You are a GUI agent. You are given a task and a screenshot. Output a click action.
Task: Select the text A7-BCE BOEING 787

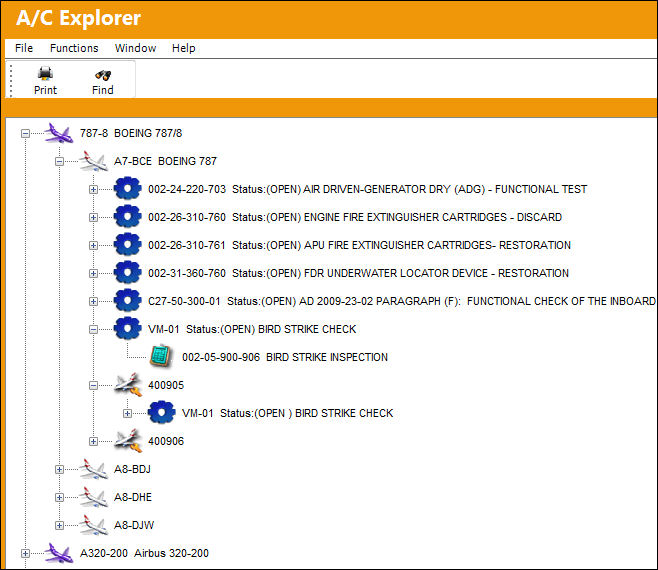pos(165,161)
